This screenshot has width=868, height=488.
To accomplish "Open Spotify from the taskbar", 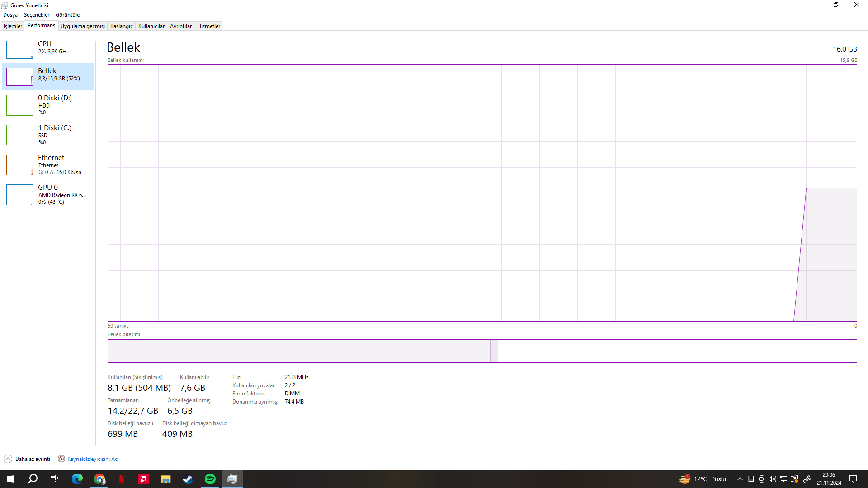I will pos(210,479).
